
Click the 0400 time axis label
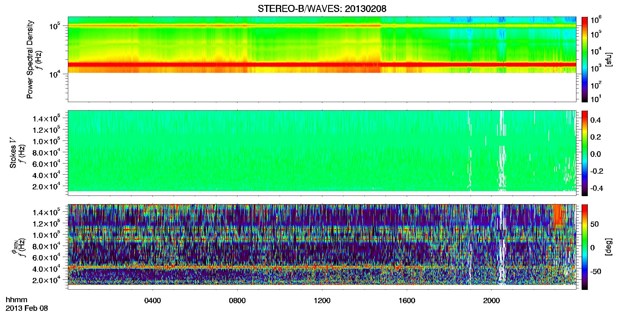click(153, 301)
